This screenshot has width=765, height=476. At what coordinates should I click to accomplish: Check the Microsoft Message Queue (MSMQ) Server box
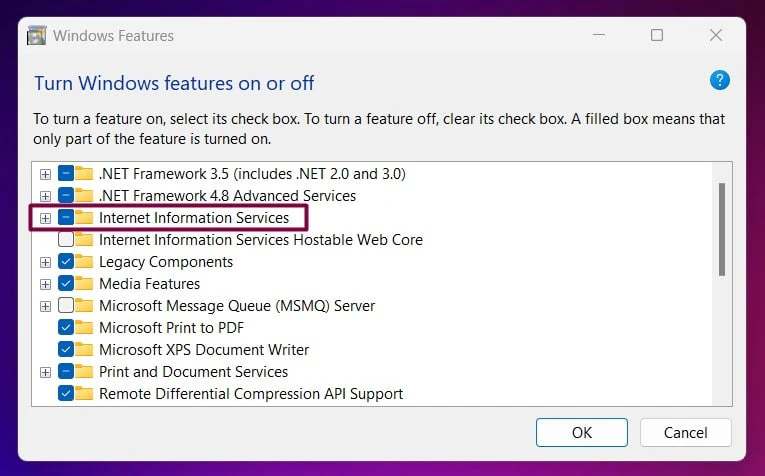[66, 305]
